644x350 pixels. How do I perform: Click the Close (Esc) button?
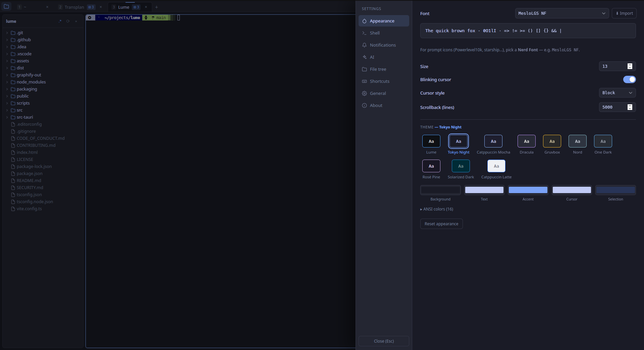(384, 341)
